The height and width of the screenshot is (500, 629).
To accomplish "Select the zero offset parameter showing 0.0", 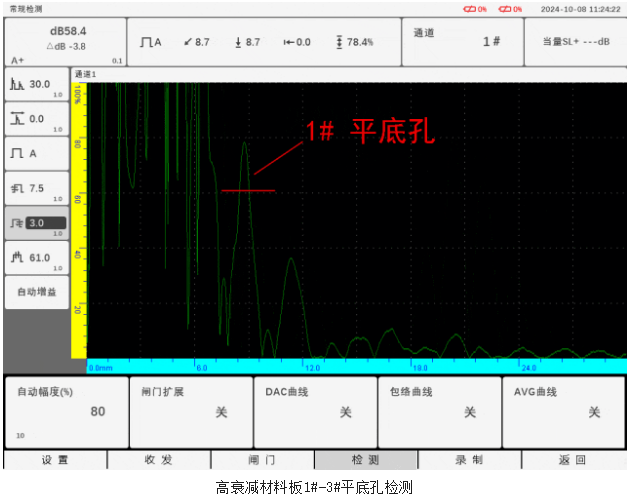I will [37, 120].
